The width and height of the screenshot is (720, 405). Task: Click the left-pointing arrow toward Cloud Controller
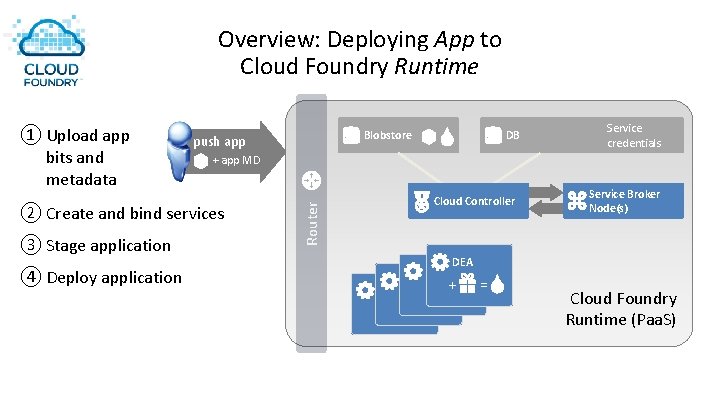(546, 209)
